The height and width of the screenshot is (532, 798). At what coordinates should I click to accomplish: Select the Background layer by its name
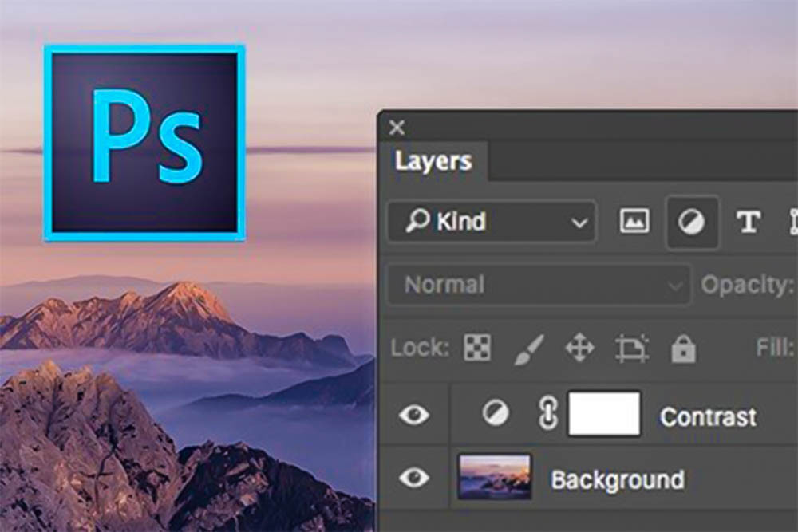(618, 479)
